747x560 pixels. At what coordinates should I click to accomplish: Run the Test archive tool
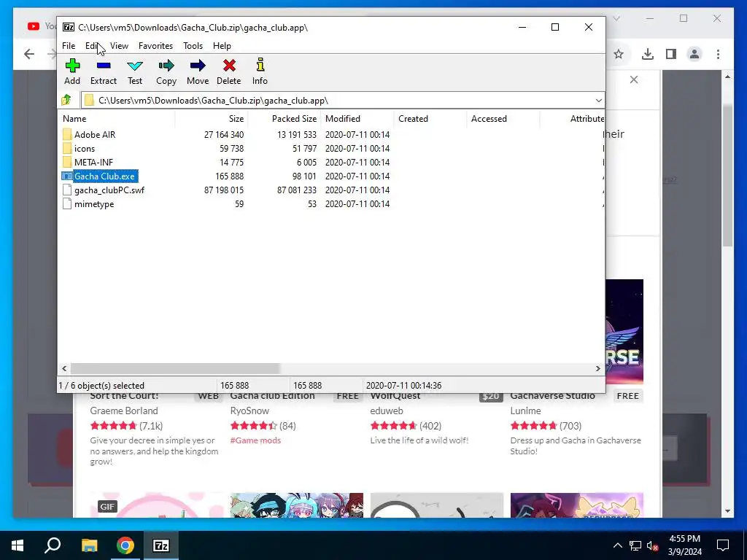135,66
